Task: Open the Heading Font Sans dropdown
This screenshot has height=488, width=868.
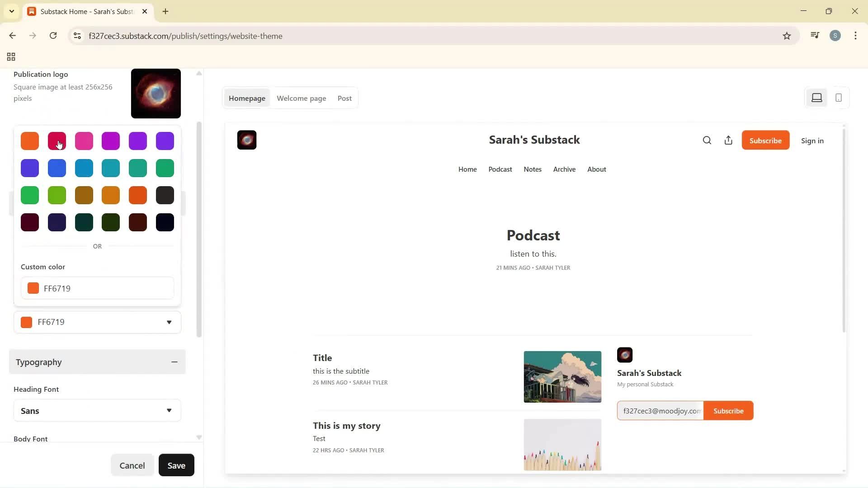Action: [97, 411]
